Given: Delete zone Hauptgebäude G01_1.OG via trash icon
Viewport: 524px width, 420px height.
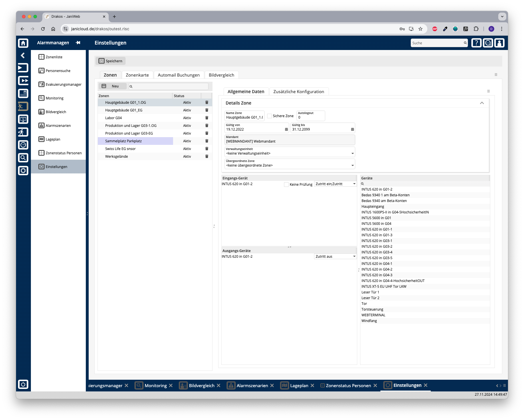Looking at the screenshot, I should [x=207, y=102].
